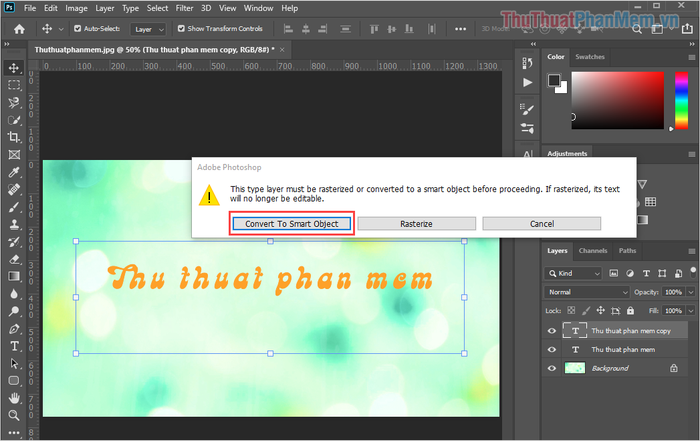Select the Move tool

(14, 68)
